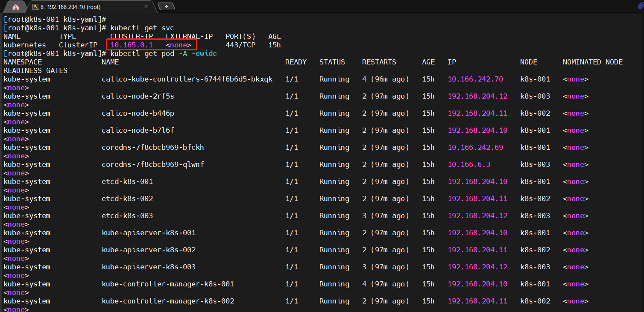Open the Home tab icon
Viewport: 644px width, 312px height.
(16, 7)
